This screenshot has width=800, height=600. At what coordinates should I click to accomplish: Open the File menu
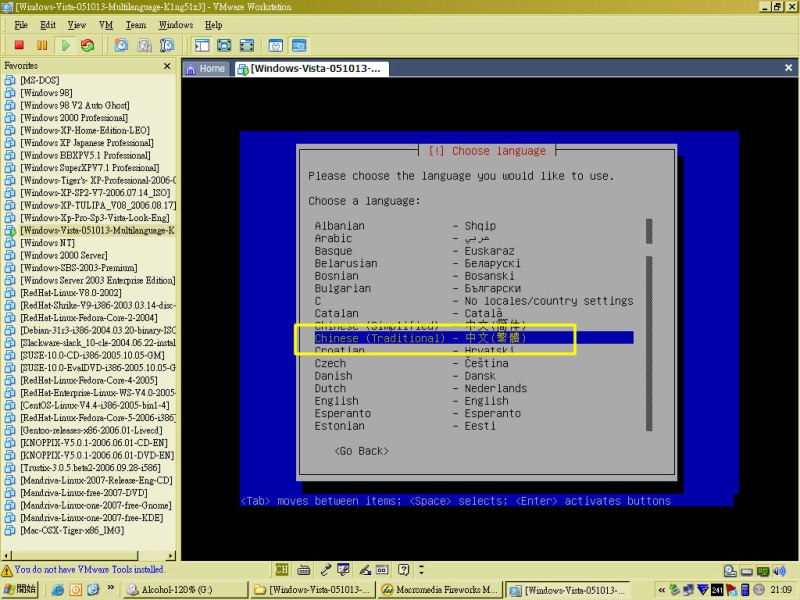coord(21,24)
